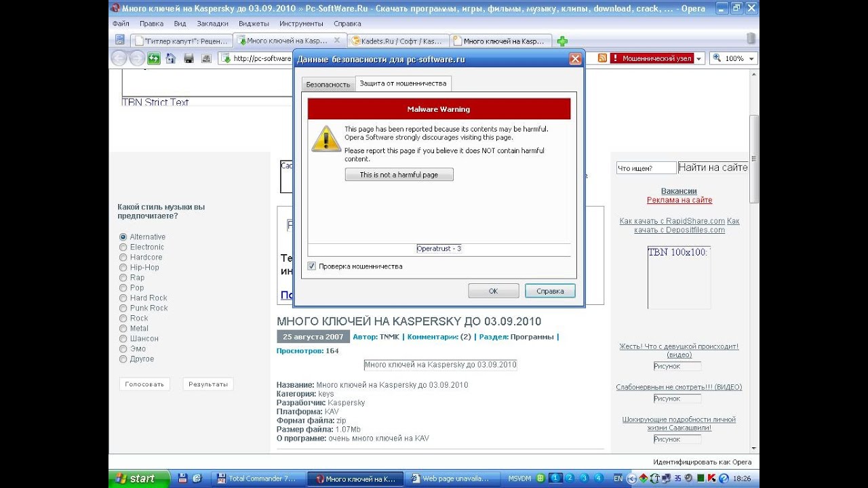Open Реклама на сайте link
Image resolution: width=868 pixels, height=488 pixels.
tap(679, 200)
